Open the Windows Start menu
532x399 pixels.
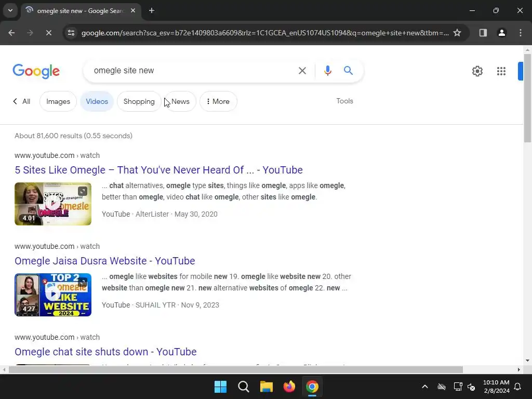tap(220, 387)
